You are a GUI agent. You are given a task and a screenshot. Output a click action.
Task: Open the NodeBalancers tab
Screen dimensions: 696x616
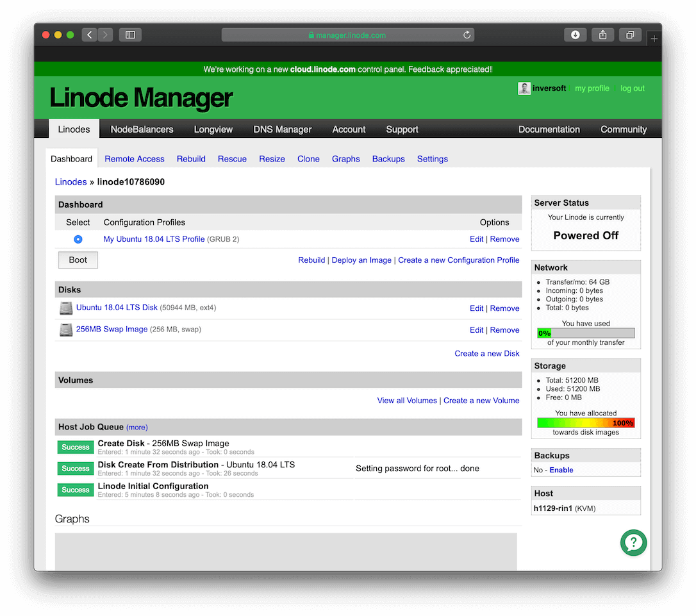point(142,129)
